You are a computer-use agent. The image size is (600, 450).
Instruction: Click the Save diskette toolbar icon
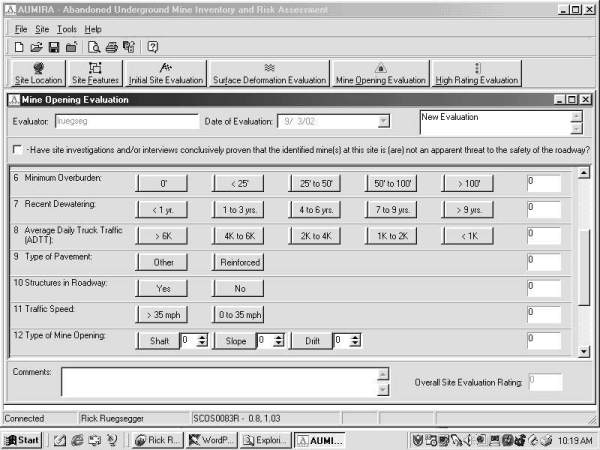[54, 47]
